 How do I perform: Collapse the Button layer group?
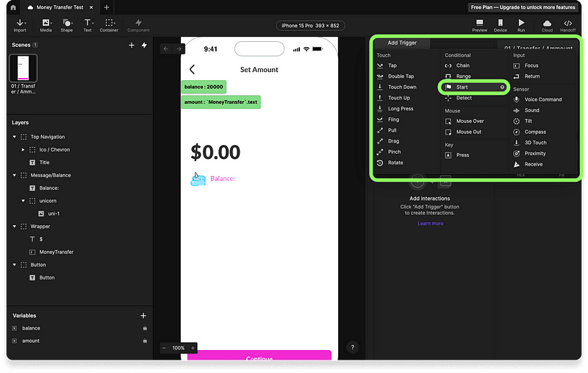tap(15, 265)
